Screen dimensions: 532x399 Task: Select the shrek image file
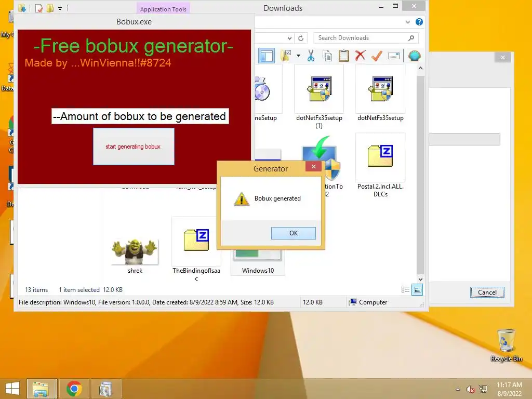(135, 255)
